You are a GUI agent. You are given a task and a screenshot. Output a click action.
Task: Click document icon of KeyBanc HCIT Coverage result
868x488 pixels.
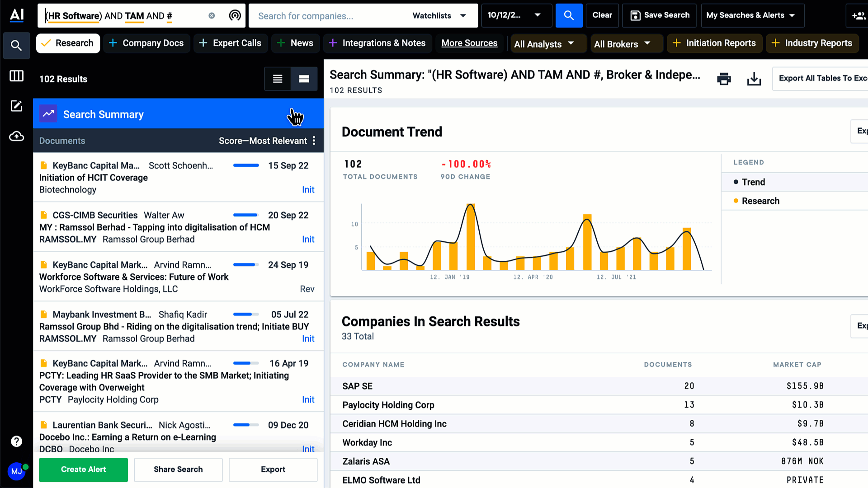44,165
